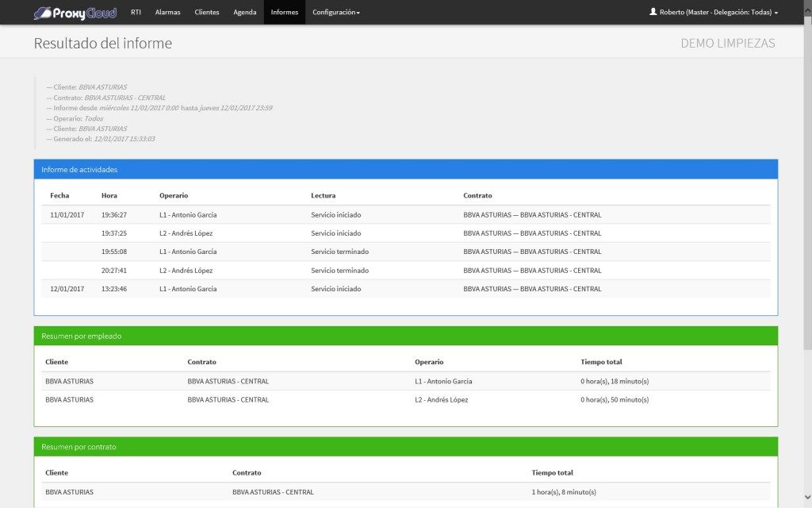
Task: Click the Lectura column header
Action: pyautogui.click(x=324, y=195)
